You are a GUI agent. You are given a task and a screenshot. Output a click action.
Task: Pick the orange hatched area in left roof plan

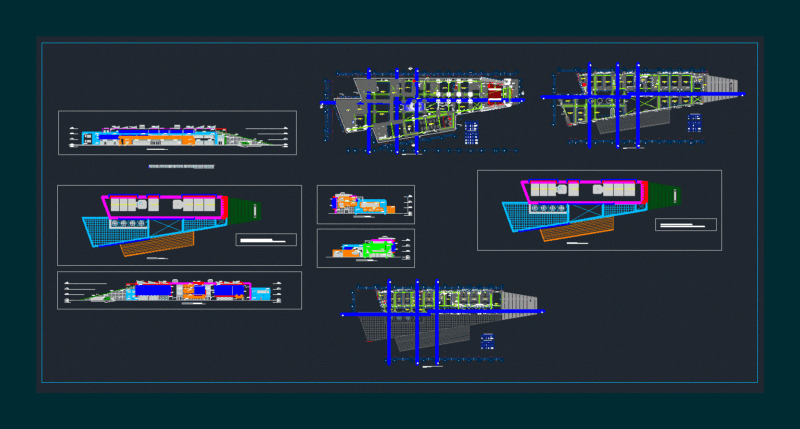157,245
